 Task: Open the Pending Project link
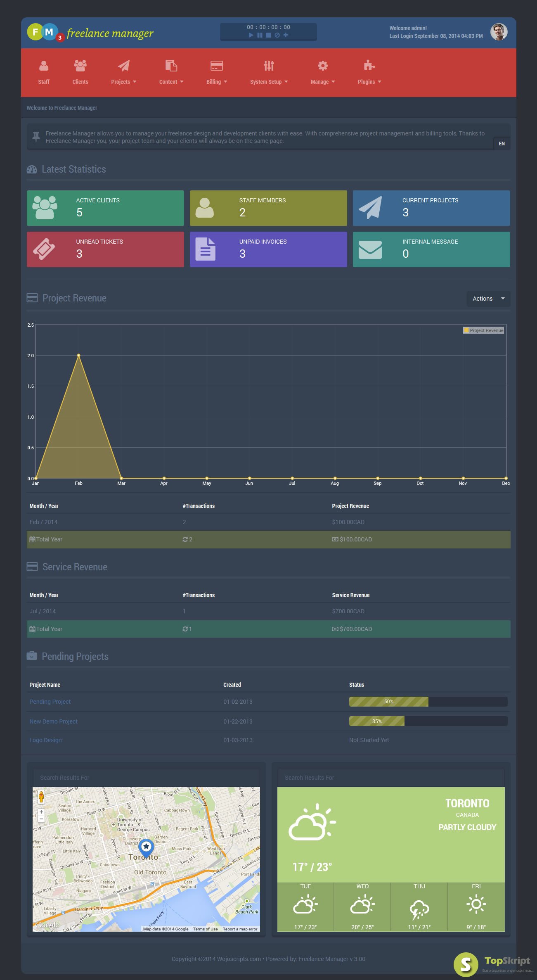50,702
